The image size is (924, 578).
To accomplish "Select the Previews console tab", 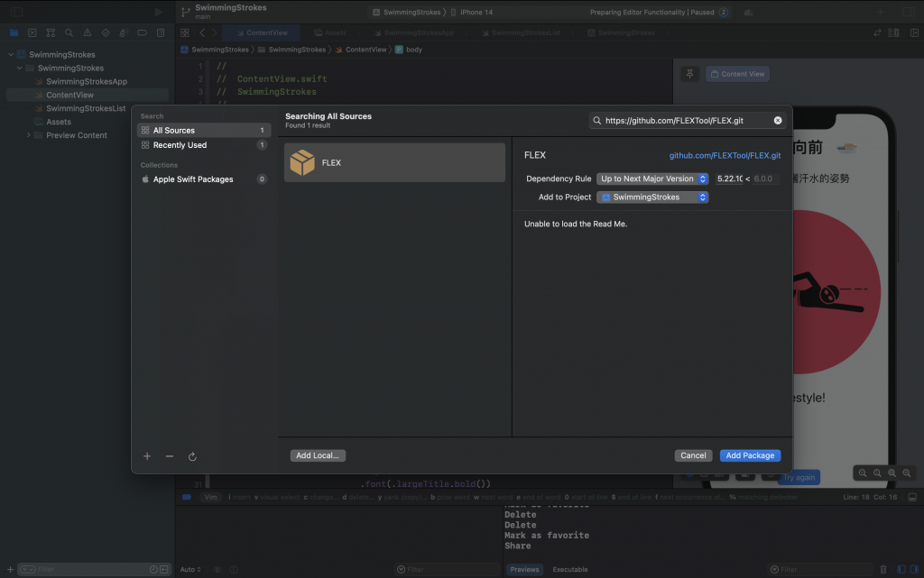I will (524, 569).
